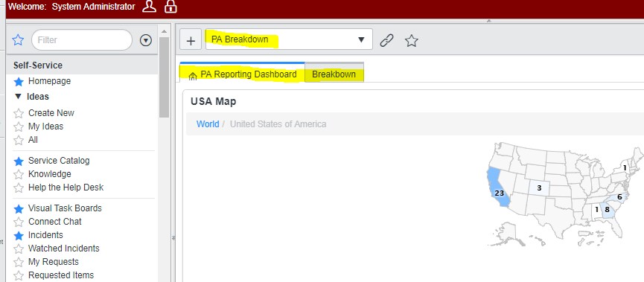
Task: Click the padlock icon in header
Action: (170, 7)
